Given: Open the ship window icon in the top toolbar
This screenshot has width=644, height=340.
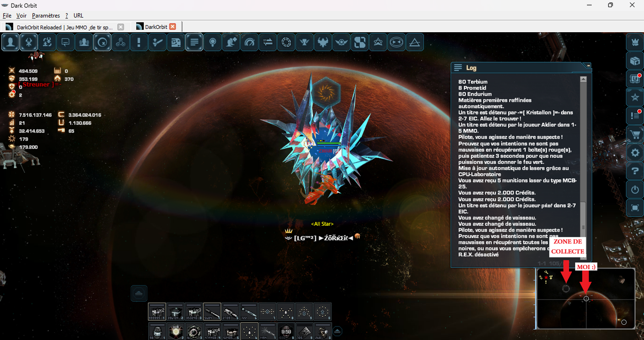Looking at the screenshot, I should click(x=29, y=42).
